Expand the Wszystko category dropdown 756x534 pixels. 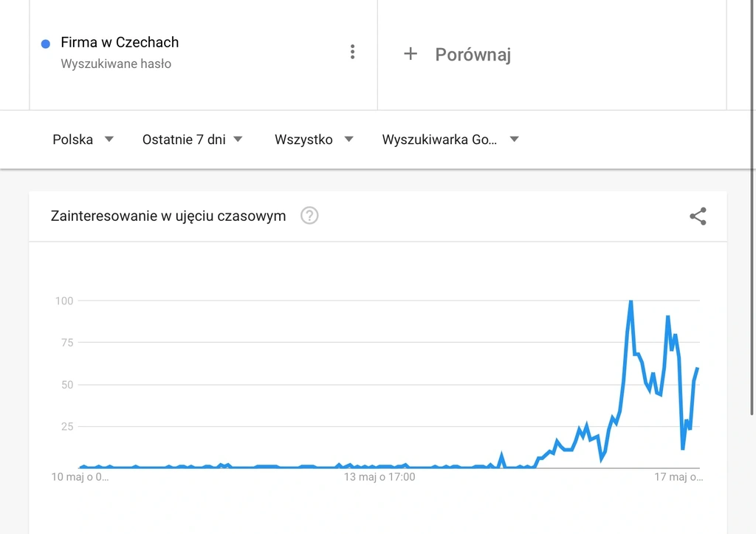pos(314,140)
